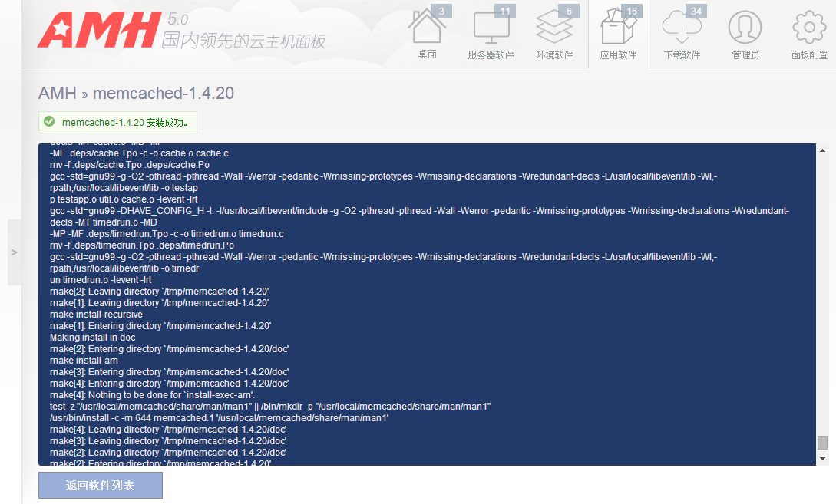Select the 环境软件 stacked layers icon

pos(553,28)
